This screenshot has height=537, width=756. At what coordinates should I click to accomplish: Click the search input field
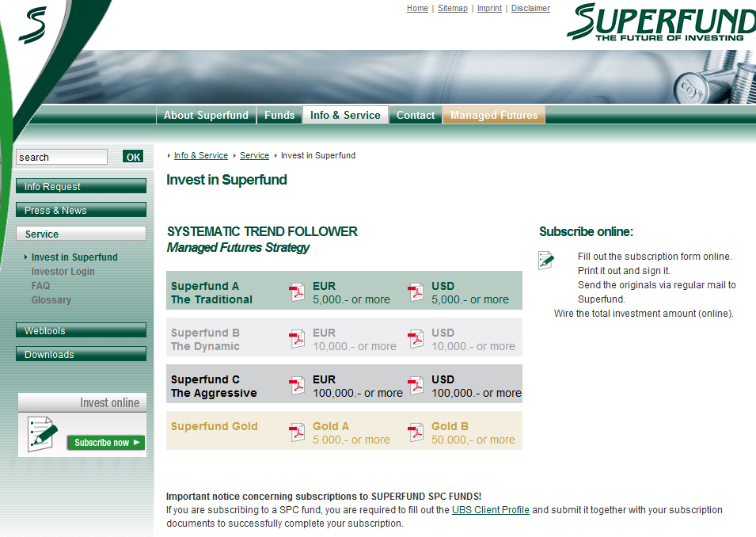pos(62,157)
